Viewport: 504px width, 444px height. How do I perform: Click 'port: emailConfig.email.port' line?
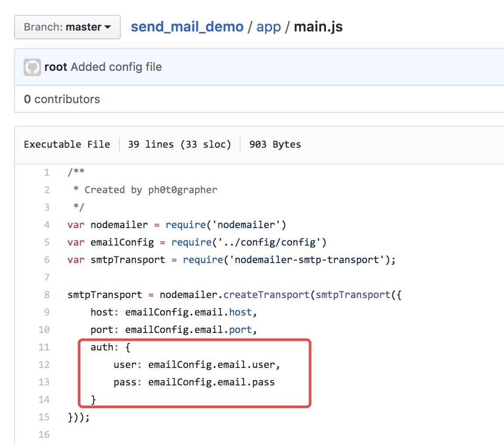point(174,330)
